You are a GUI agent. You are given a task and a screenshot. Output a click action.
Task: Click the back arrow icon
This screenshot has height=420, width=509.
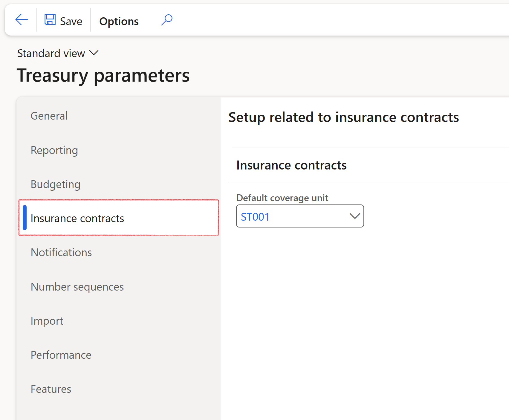pyautogui.click(x=21, y=20)
